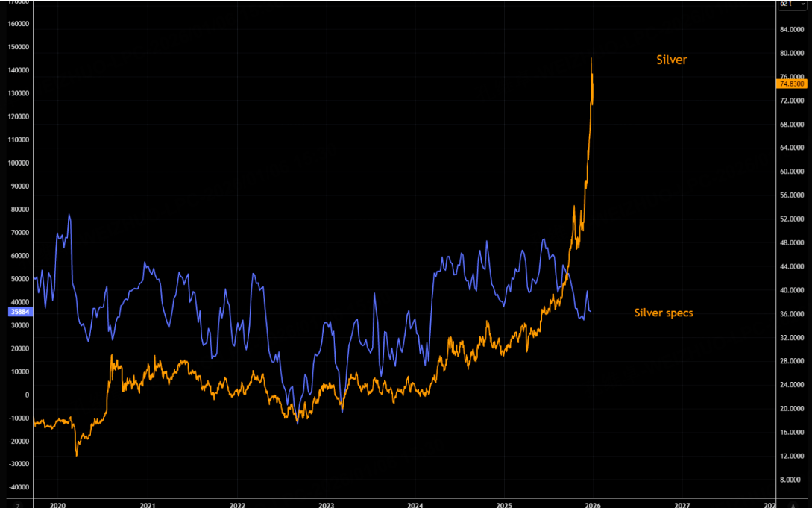Select the orange 74.8300 price label

[792, 84]
